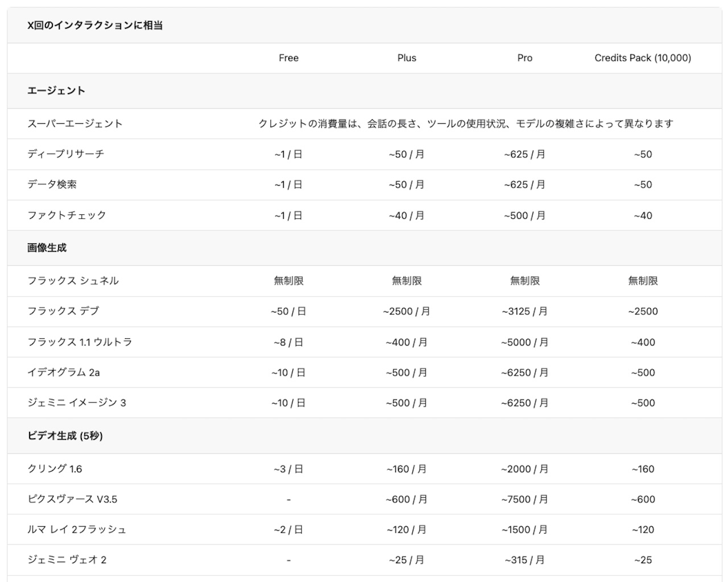Screen dimensions: 728x582
Task: Click the '~400 / 月' cell
Action: 407,343
